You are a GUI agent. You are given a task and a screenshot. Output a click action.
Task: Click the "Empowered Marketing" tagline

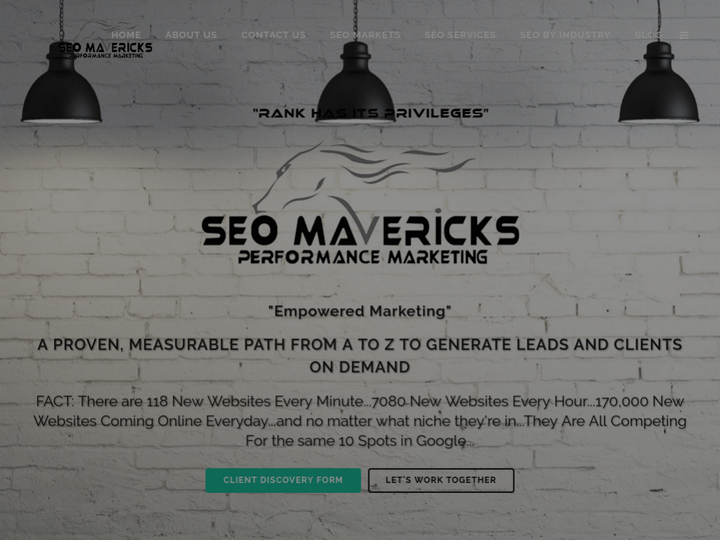(x=360, y=311)
